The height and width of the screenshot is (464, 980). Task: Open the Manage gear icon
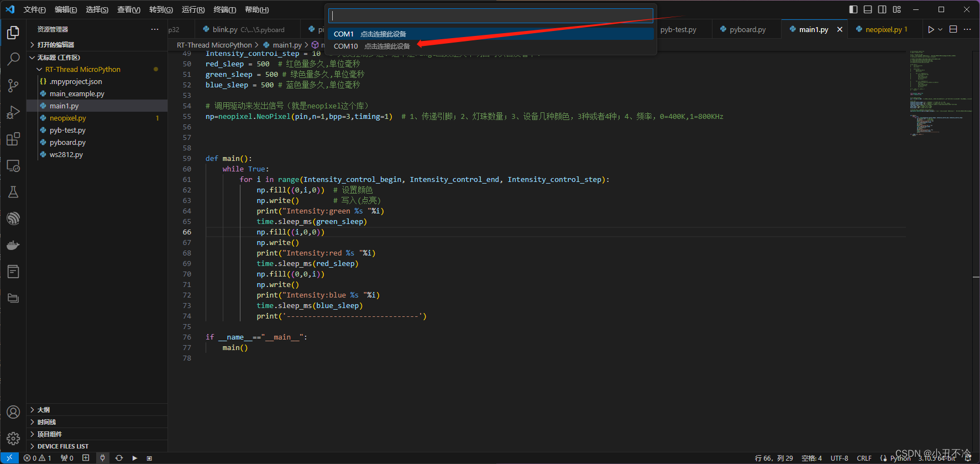[x=13, y=439]
